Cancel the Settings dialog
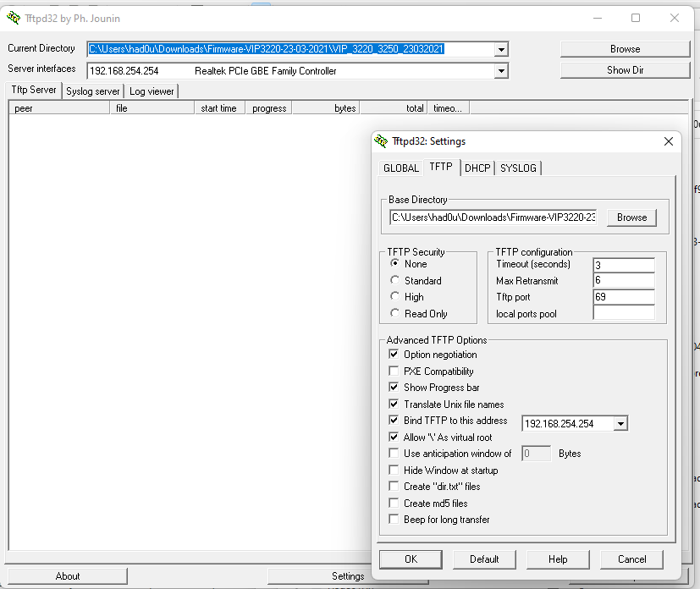 (x=631, y=559)
